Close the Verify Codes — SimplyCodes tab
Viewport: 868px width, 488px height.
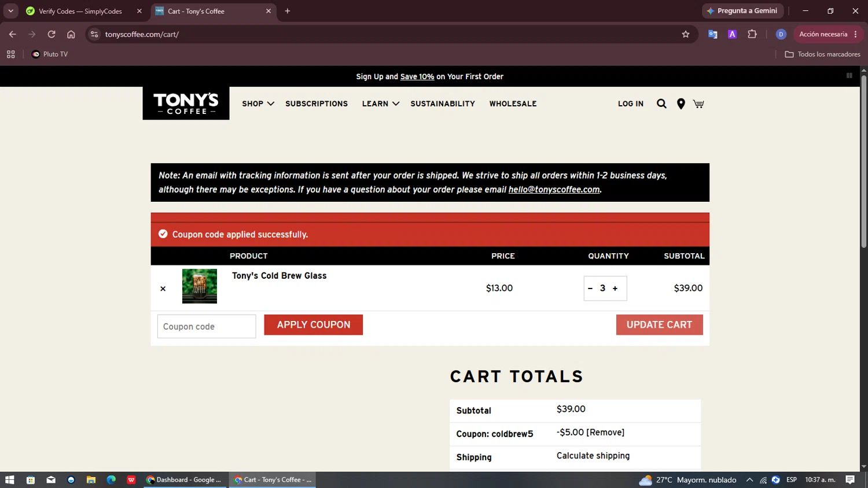139,11
